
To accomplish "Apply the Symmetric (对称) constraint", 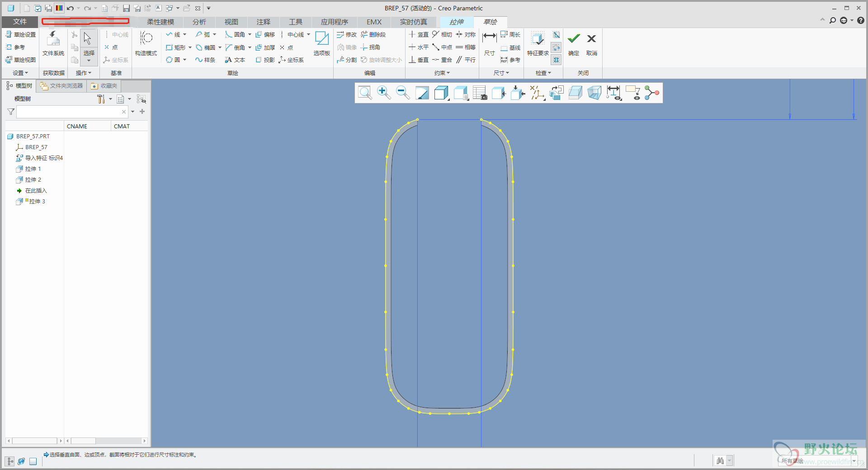I will point(466,34).
